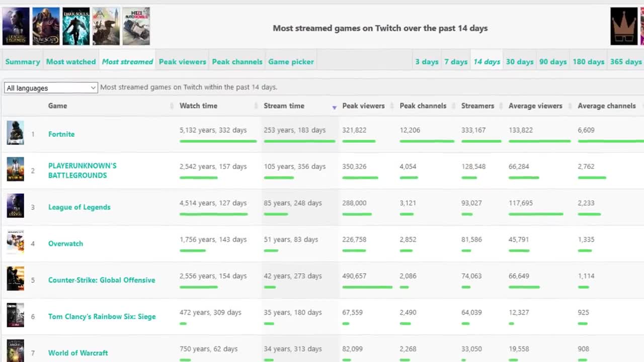Sort table by Streamers column
644x362 pixels.
click(477, 106)
